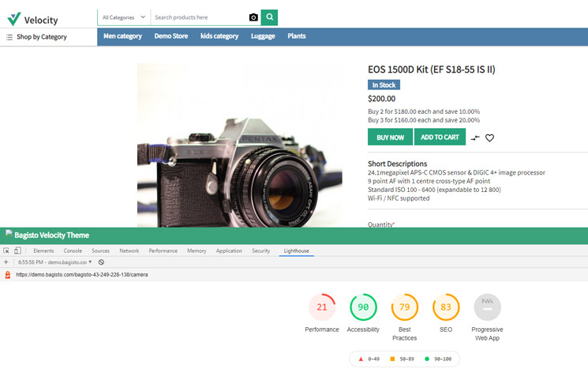Open the kids category menu
This screenshot has height=373, width=588.
pyautogui.click(x=219, y=36)
